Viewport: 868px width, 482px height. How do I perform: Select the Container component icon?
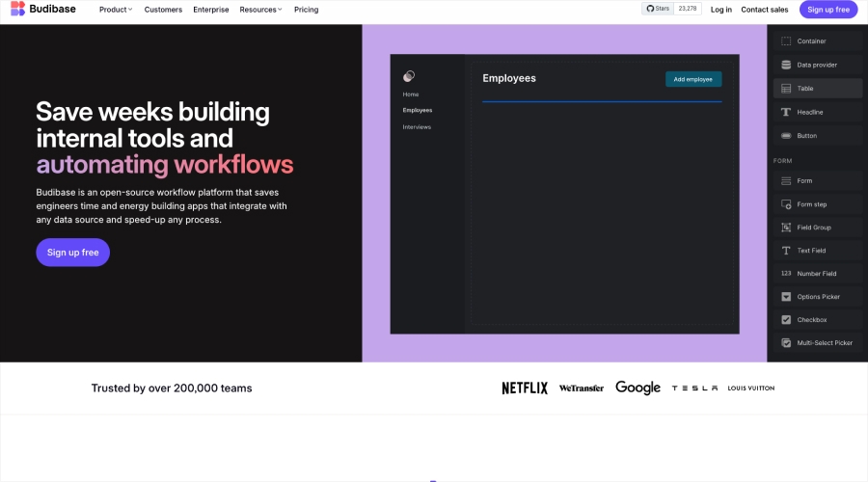click(x=786, y=40)
